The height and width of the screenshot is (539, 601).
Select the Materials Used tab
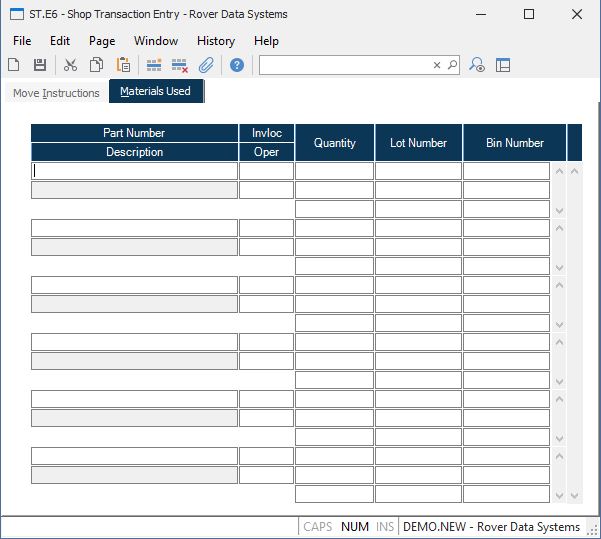[x=155, y=92]
